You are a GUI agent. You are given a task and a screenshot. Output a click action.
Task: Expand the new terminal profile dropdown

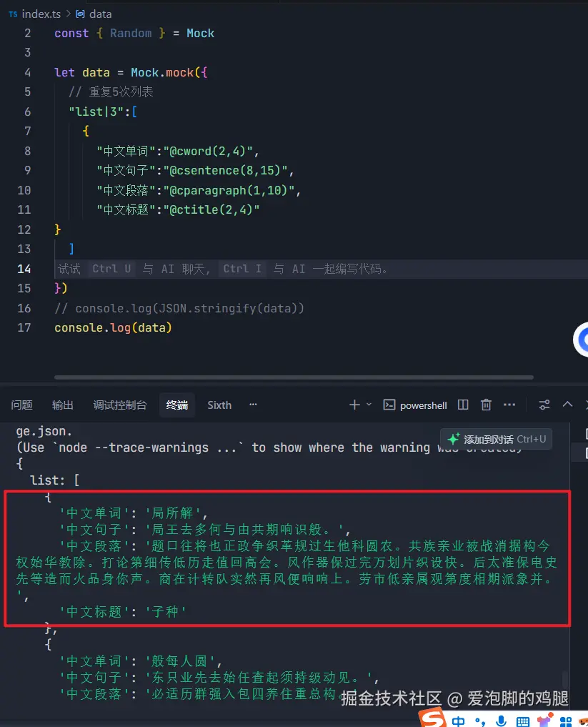[369, 405]
